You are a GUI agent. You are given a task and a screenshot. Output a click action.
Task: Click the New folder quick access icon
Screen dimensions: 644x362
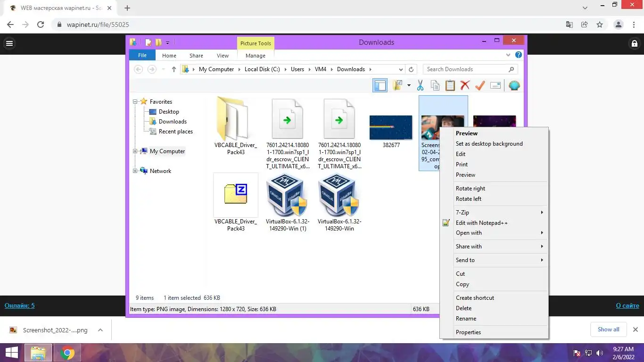pyautogui.click(x=158, y=42)
